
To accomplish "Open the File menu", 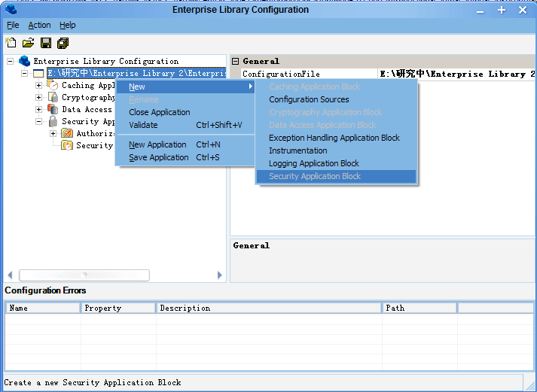I will [x=13, y=25].
